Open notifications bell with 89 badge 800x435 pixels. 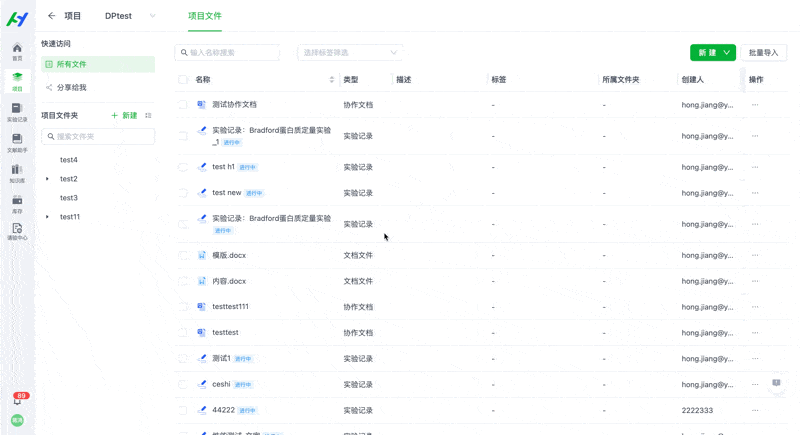18,399
